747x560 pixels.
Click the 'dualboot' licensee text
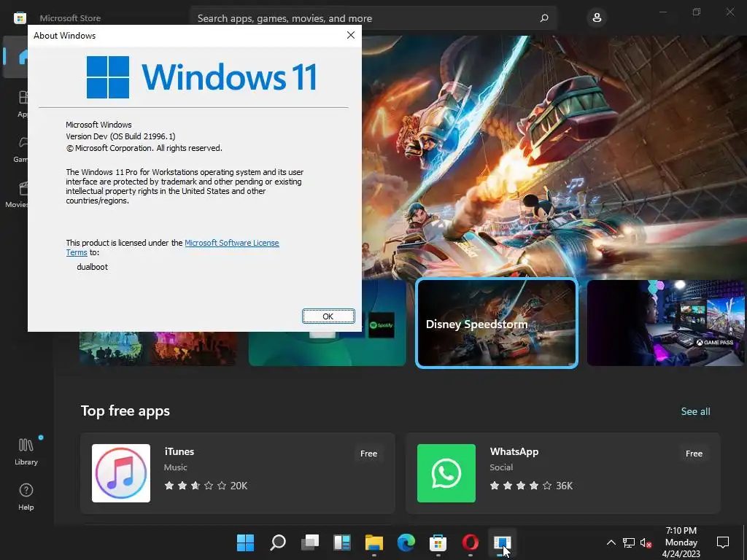click(x=92, y=267)
